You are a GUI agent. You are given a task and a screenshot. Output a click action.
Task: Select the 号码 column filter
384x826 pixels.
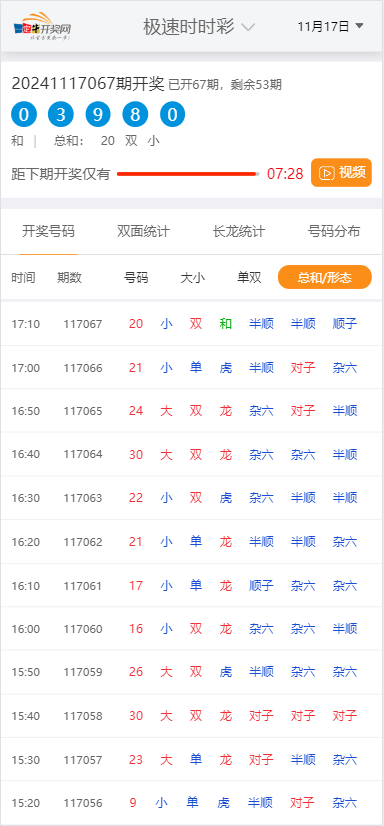[x=136, y=278]
